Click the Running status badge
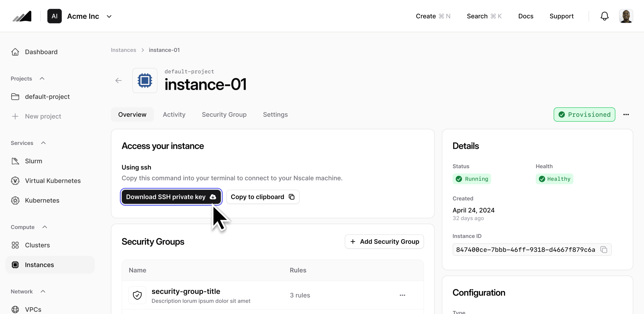Screen dimensions: 644x314 [472, 179]
